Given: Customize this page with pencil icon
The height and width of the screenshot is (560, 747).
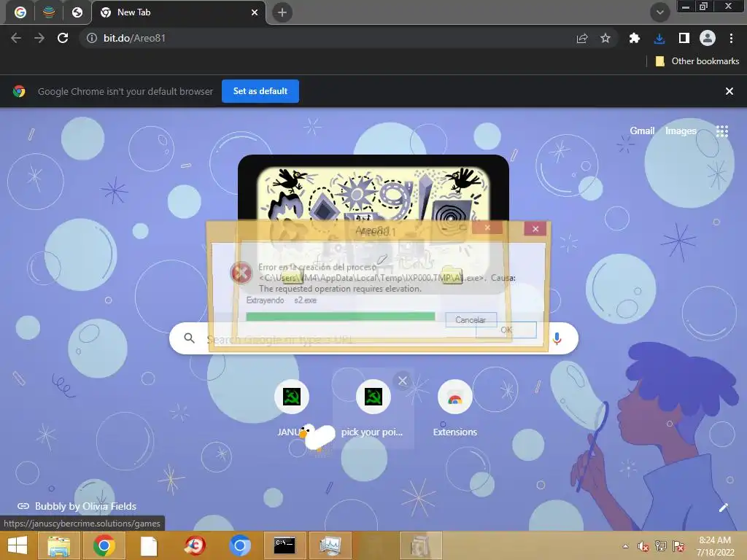Looking at the screenshot, I should (723, 507).
